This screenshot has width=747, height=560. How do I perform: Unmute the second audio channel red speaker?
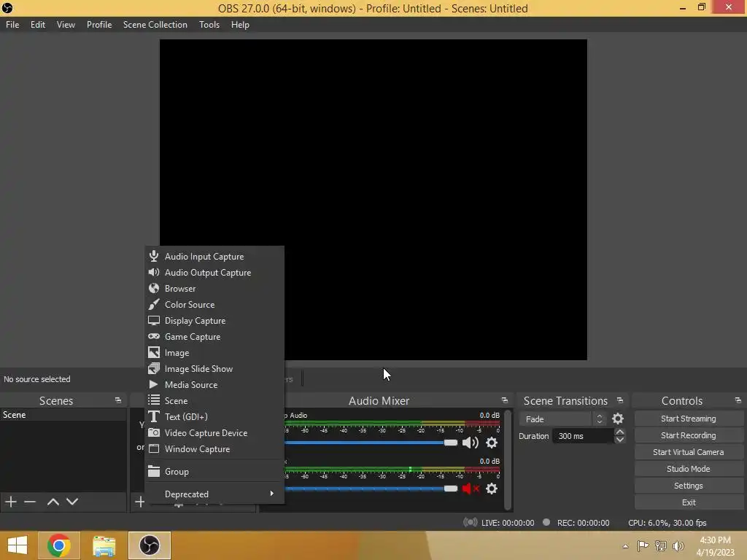(x=471, y=489)
